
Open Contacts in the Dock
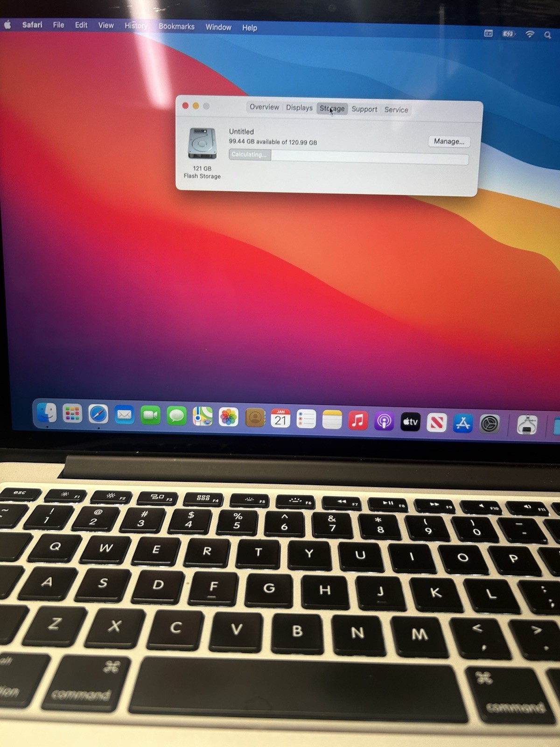pos(255,418)
